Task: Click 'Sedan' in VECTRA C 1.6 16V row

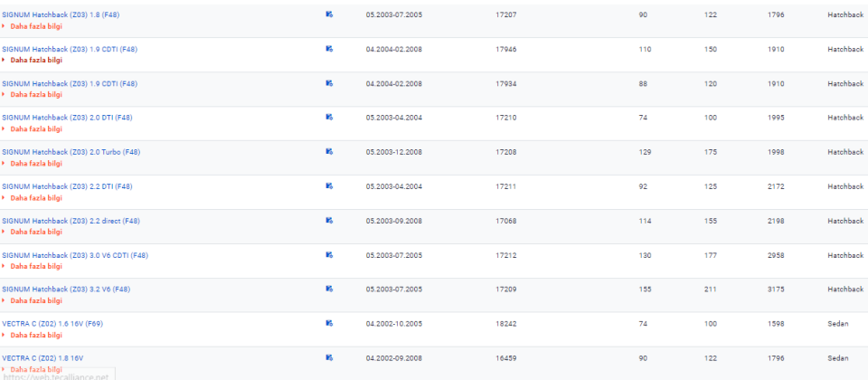Action: [838, 324]
